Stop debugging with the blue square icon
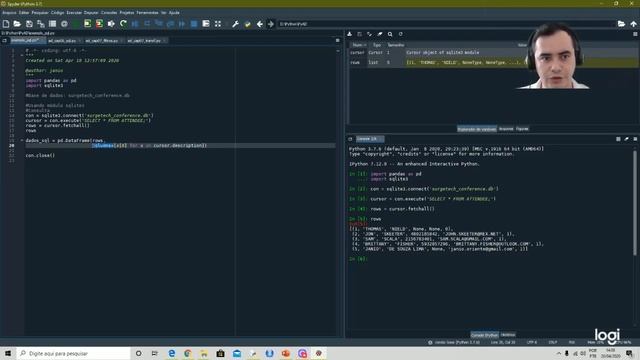The image size is (640, 360). (194, 24)
